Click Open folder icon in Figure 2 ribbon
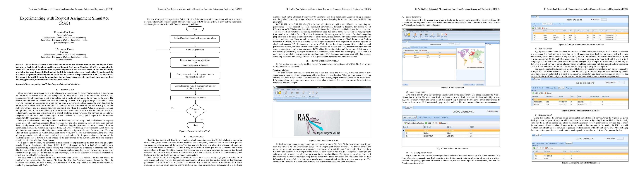Screen dimensions: 644x182 pyautogui.click(x=280, y=93)
